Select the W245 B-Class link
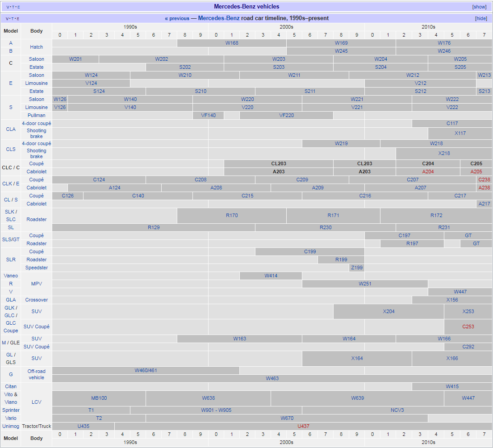The image size is (493, 448). click(x=341, y=51)
